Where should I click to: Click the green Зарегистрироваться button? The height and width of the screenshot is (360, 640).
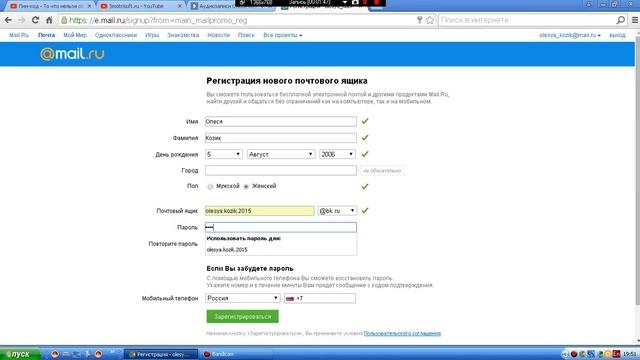pyautogui.click(x=242, y=316)
